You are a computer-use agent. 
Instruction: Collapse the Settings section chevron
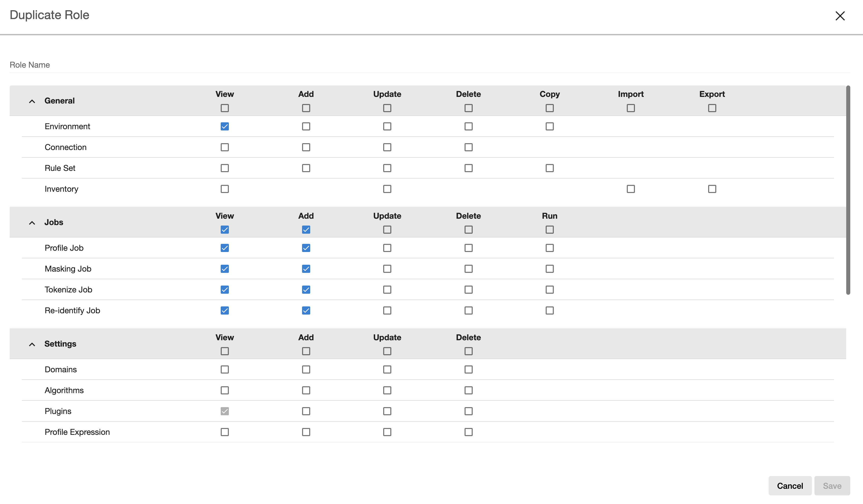point(32,345)
